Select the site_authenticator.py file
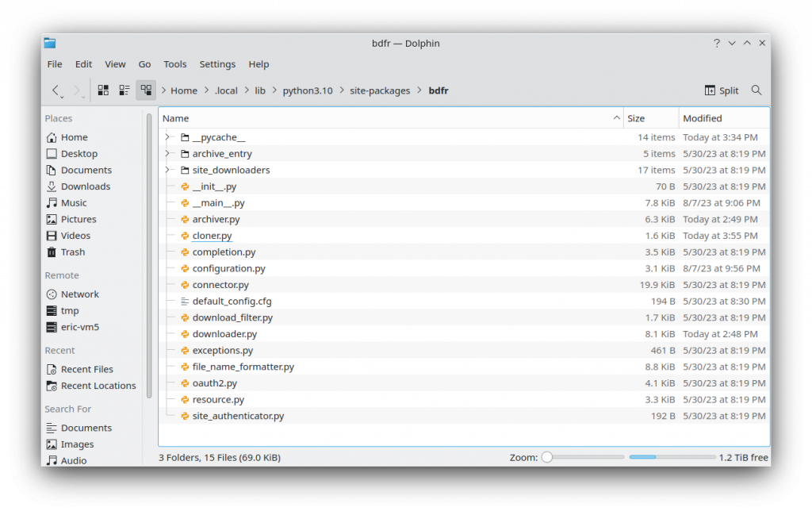The width and height of the screenshot is (812, 515). [x=238, y=416]
